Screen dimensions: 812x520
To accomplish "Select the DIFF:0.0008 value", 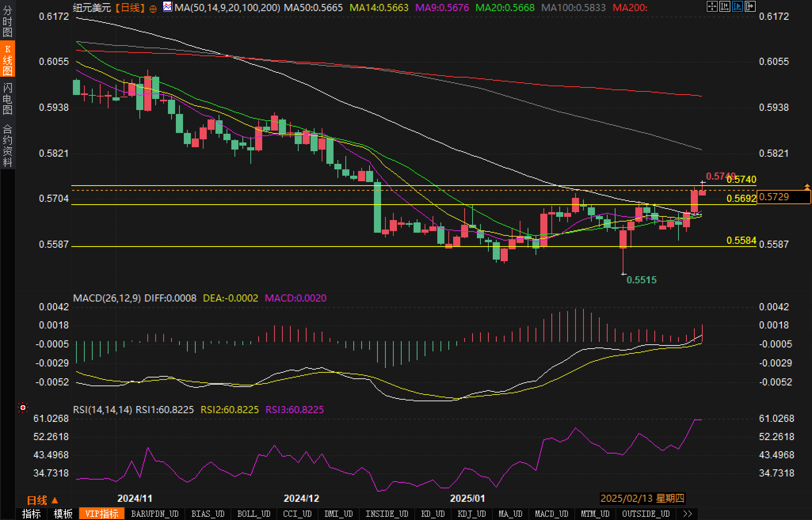I will coord(170,298).
